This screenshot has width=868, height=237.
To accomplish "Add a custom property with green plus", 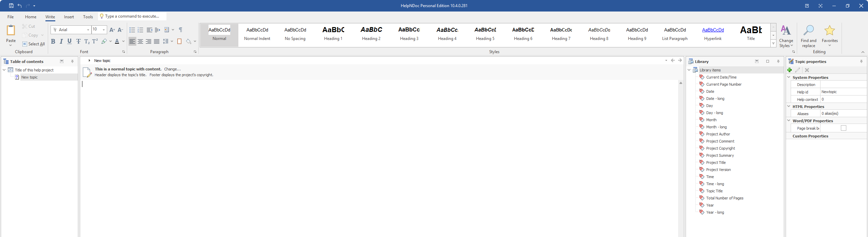I will pos(790,70).
